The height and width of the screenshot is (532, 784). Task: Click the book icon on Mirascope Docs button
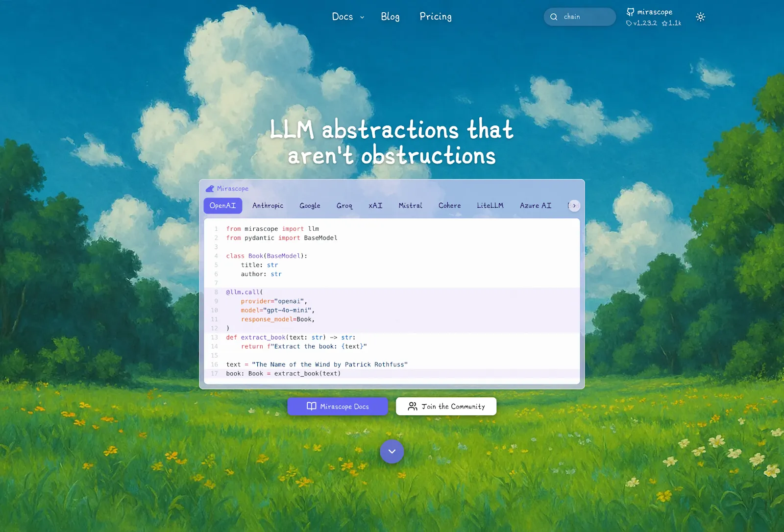click(312, 406)
